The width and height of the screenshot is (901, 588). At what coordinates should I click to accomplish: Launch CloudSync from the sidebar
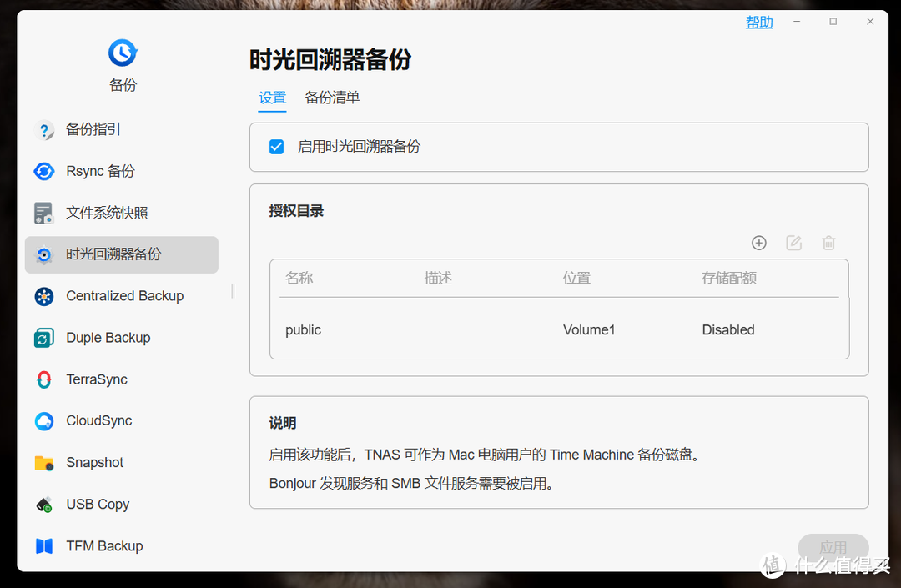point(43,421)
